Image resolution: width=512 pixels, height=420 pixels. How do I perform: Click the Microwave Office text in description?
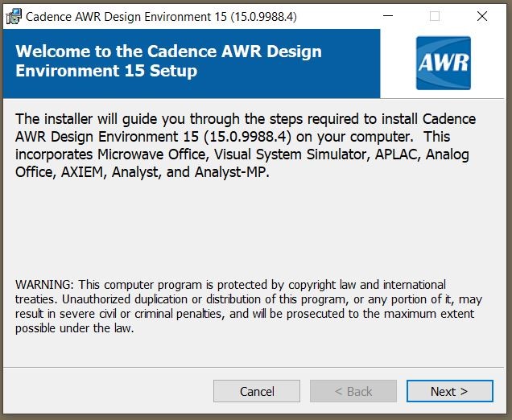(x=153, y=154)
